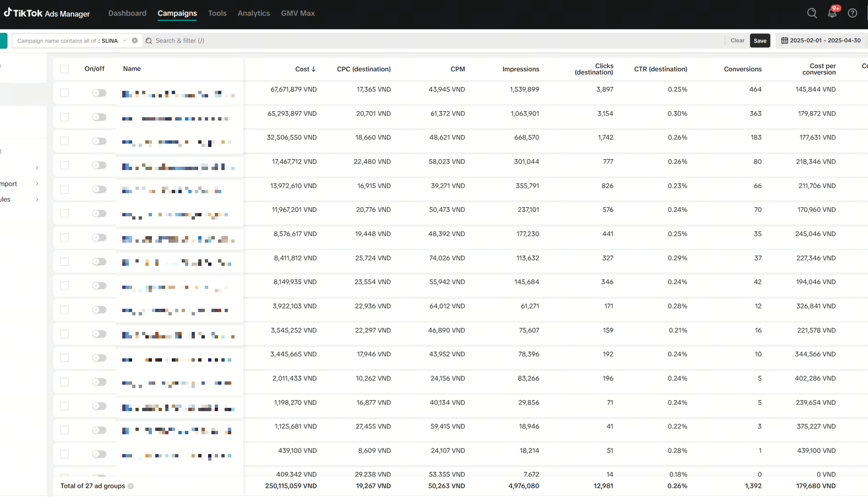
Task: Open the campaign name filter dropdown arrow
Action: tap(124, 40)
